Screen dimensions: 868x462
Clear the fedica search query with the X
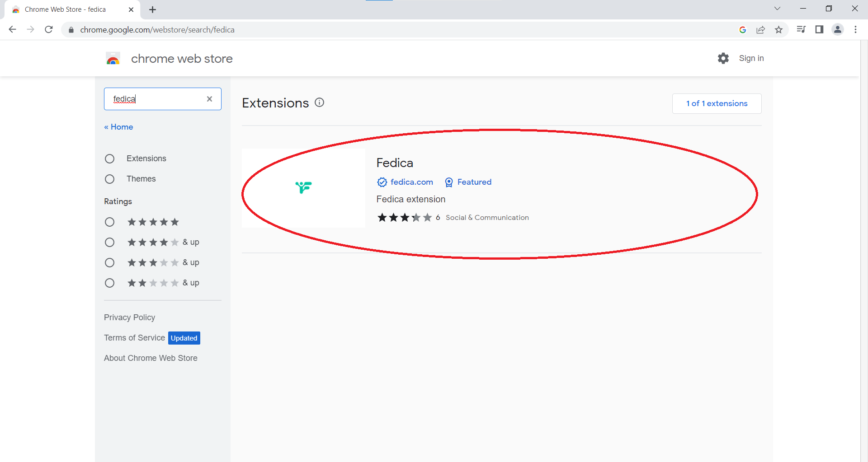pos(209,98)
